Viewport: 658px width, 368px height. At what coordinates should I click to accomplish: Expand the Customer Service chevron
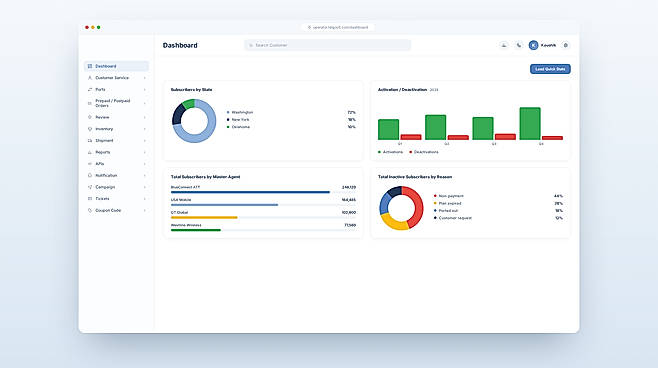coord(145,78)
